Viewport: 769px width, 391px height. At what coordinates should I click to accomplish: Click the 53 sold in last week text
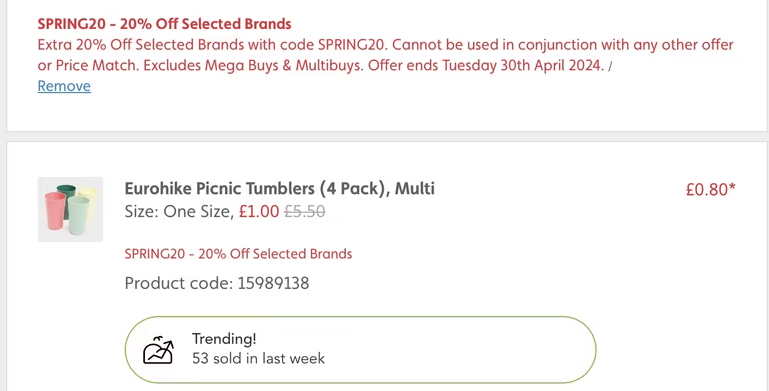pyautogui.click(x=258, y=359)
